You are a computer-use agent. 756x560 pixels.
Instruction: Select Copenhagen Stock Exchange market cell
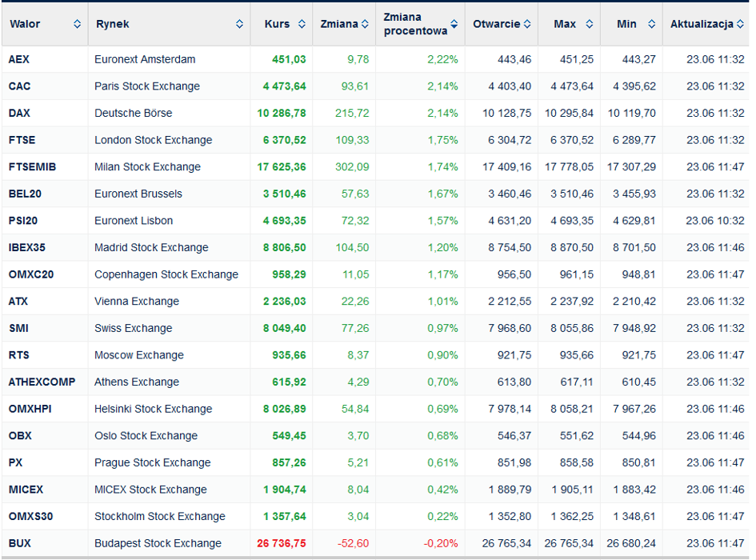coord(170,274)
